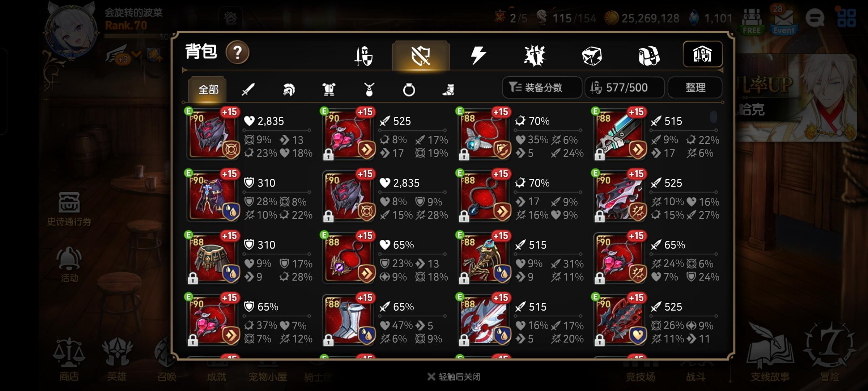The height and width of the screenshot is (391, 868).
Task: Toggle lock on the 525 attack necklace
Action: click(x=328, y=155)
